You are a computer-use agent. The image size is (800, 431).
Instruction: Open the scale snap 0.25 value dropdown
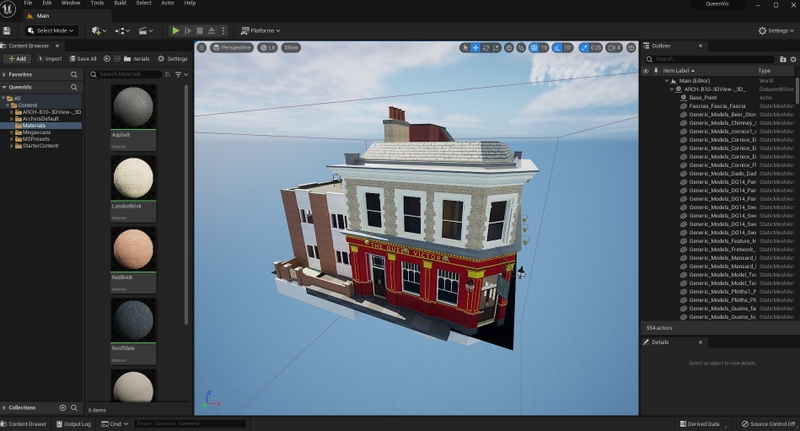coord(595,47)
